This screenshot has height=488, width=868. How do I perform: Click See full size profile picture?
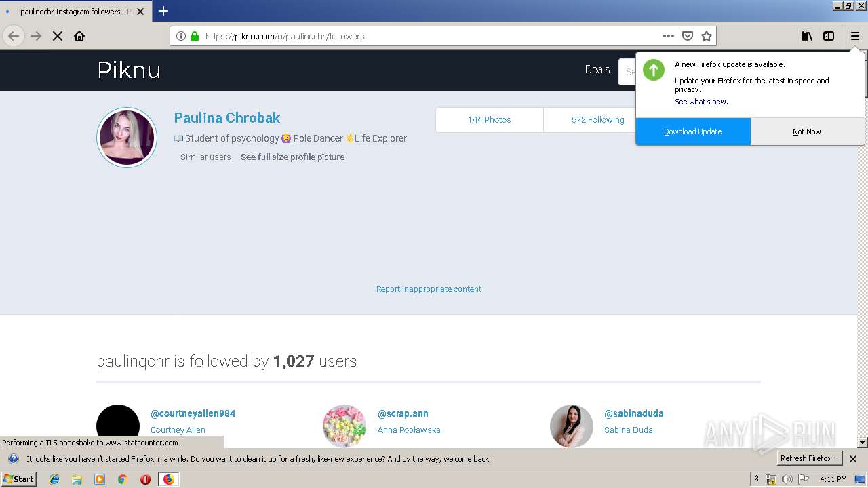(292, 157)
